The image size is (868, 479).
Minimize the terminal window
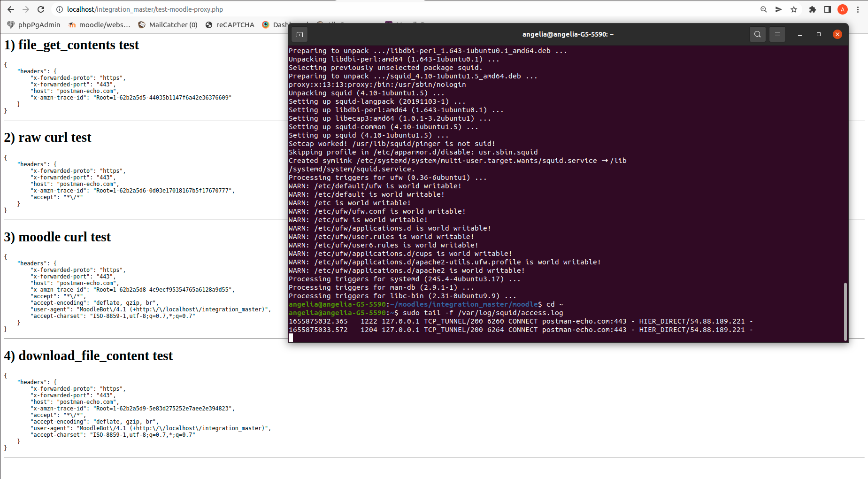(800, 34)
